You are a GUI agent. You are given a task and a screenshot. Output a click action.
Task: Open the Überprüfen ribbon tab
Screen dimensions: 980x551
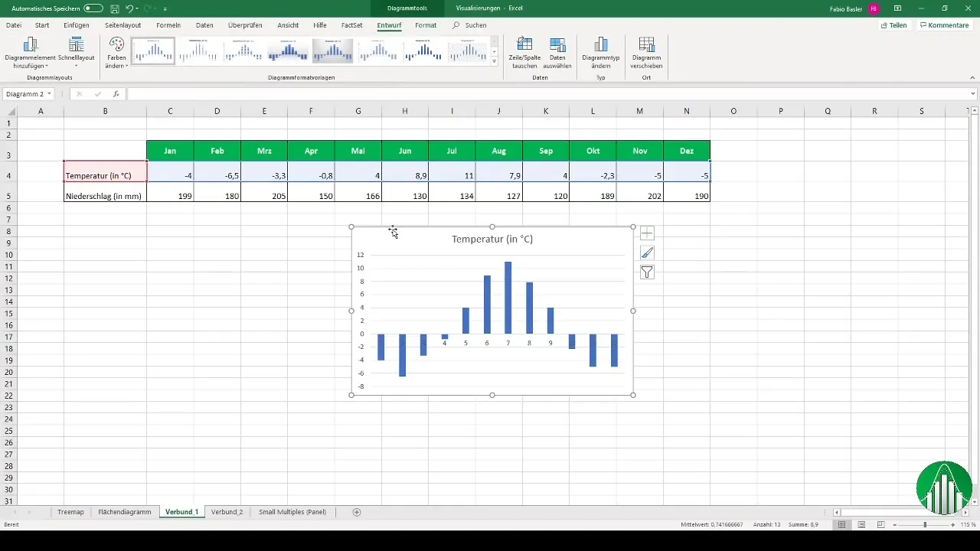click(245, 25)
